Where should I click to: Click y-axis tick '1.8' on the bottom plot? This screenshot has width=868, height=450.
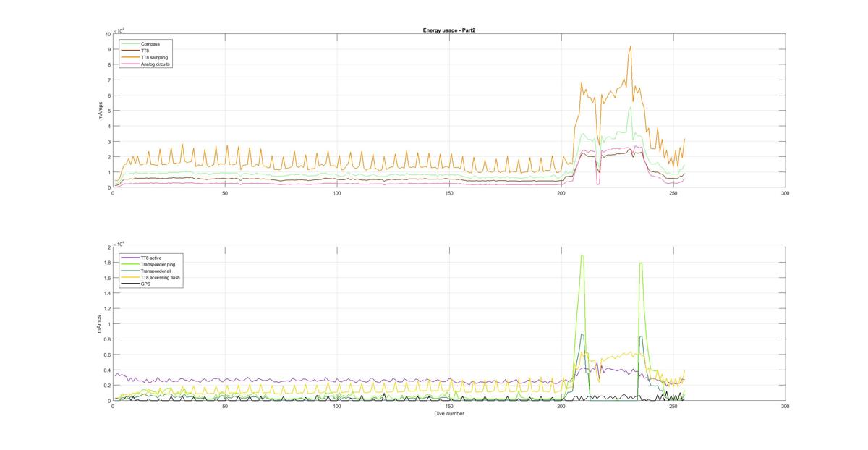(x=107, y=263)
